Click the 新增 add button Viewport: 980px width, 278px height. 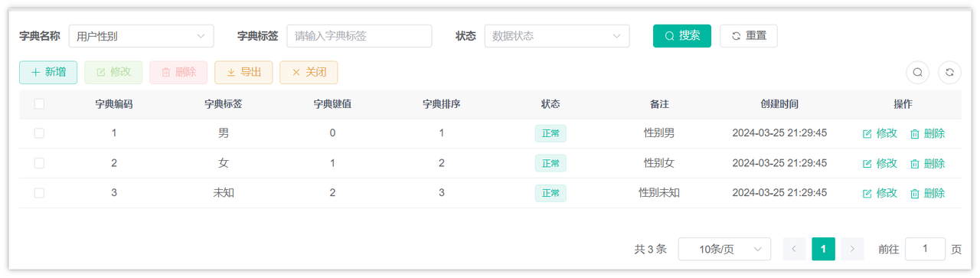pyautogui.click(x=48, y=73)
